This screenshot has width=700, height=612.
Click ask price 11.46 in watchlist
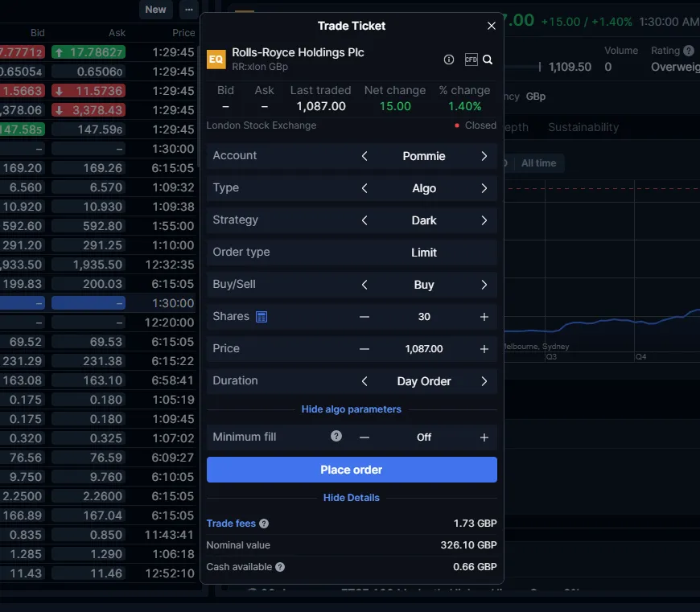pyautogui.click(x=89, y=573)
